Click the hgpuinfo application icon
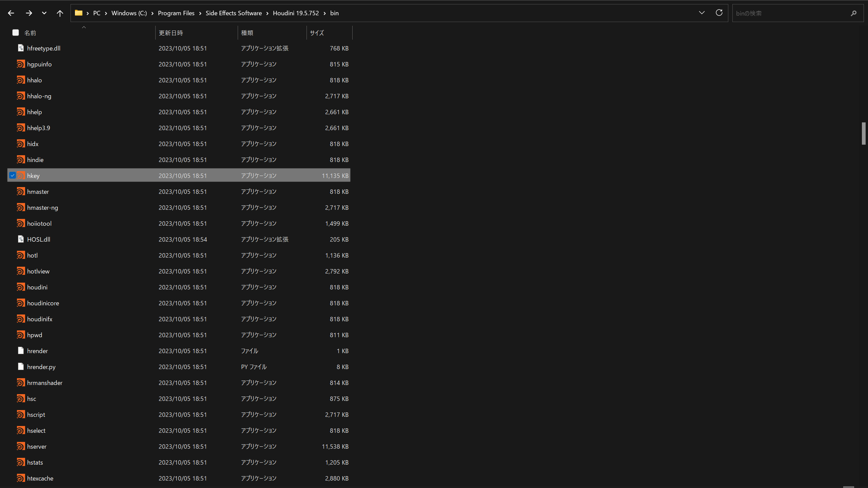The height and width of the screenshot is (488, 868). pyautogui.click(x=21, y=64)
